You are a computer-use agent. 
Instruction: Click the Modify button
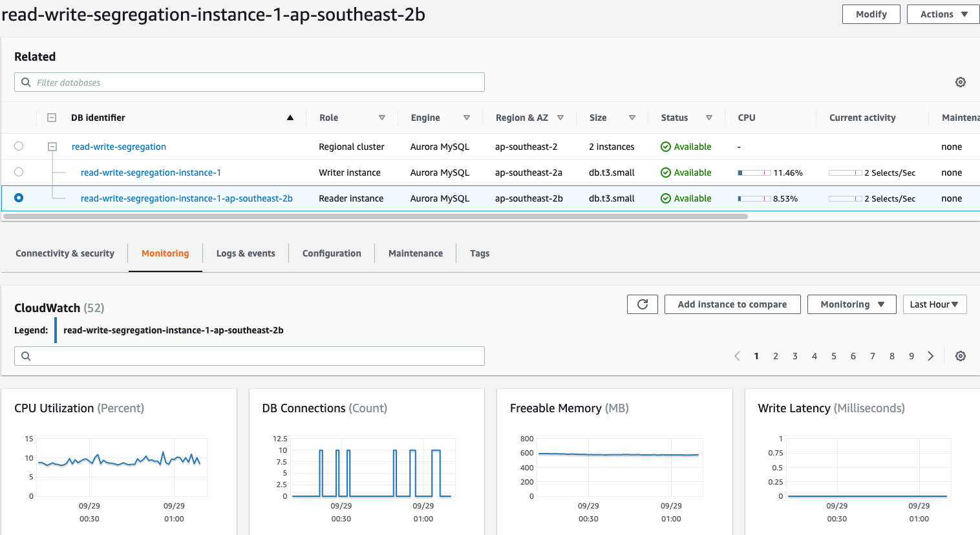click(x=871, y=14)
